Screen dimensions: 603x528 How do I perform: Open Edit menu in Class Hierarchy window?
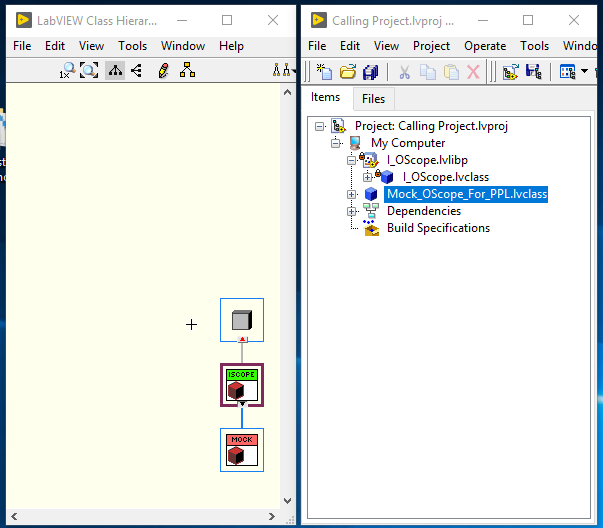[55, 46]
